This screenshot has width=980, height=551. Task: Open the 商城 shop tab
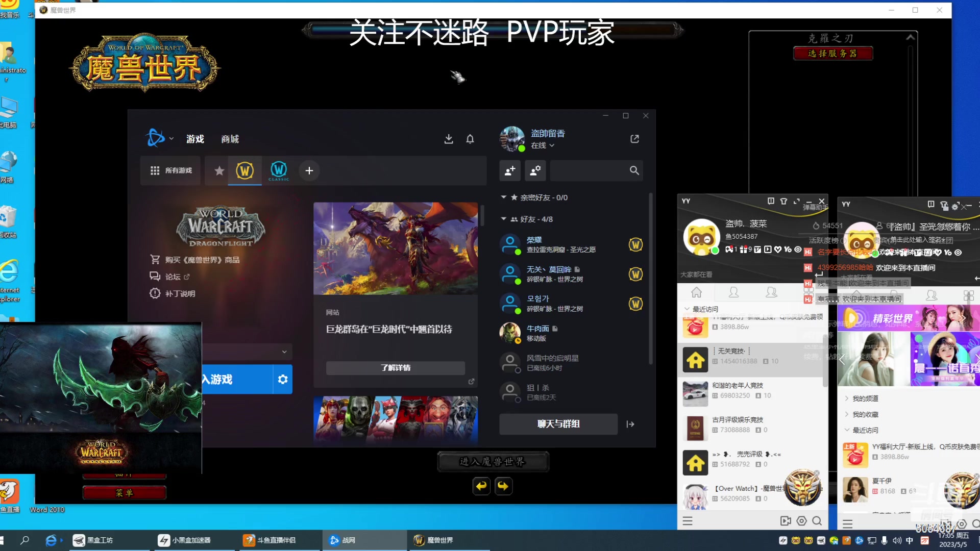230,139
